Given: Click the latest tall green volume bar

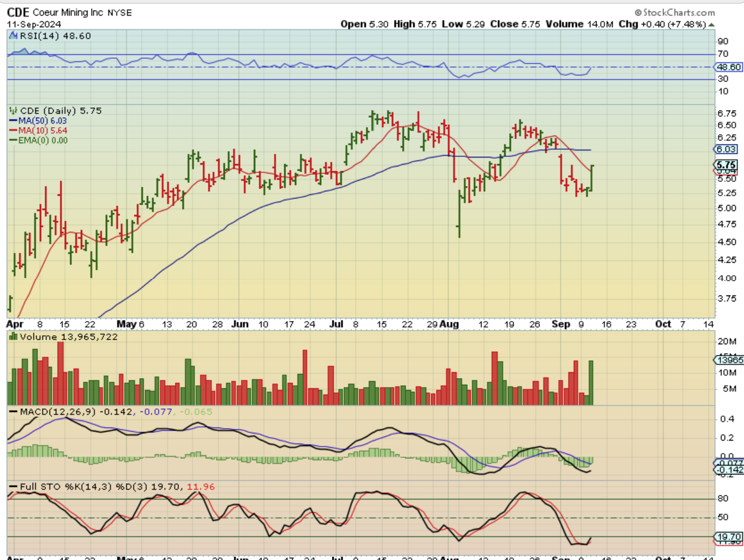Looking at the screenshot, I should tap(591, 382).
